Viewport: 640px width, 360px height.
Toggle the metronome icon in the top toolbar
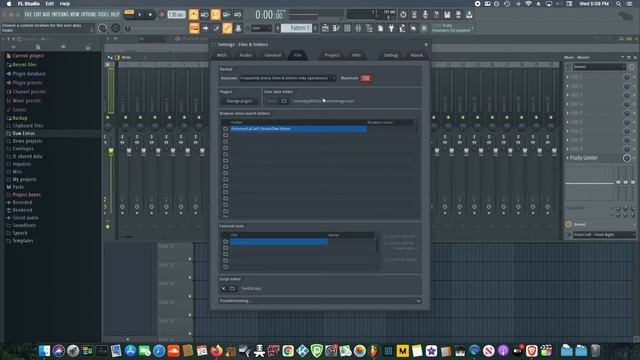click(193, 14)
